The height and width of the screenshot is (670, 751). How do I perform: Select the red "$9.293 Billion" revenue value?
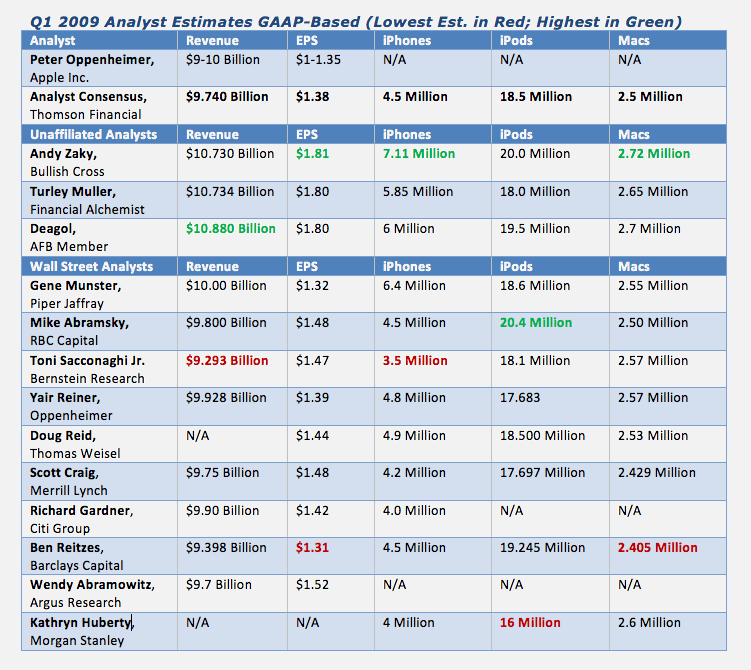[x=227, y=361]
